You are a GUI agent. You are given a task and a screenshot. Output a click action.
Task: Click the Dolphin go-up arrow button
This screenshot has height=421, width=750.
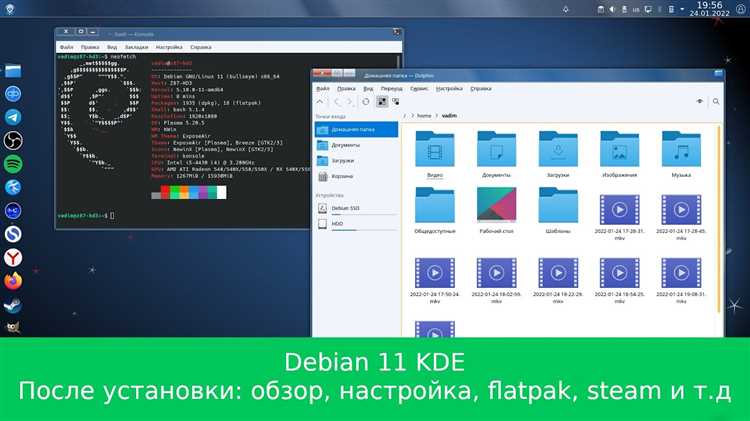pyautogui.click(x=320, y=101)
